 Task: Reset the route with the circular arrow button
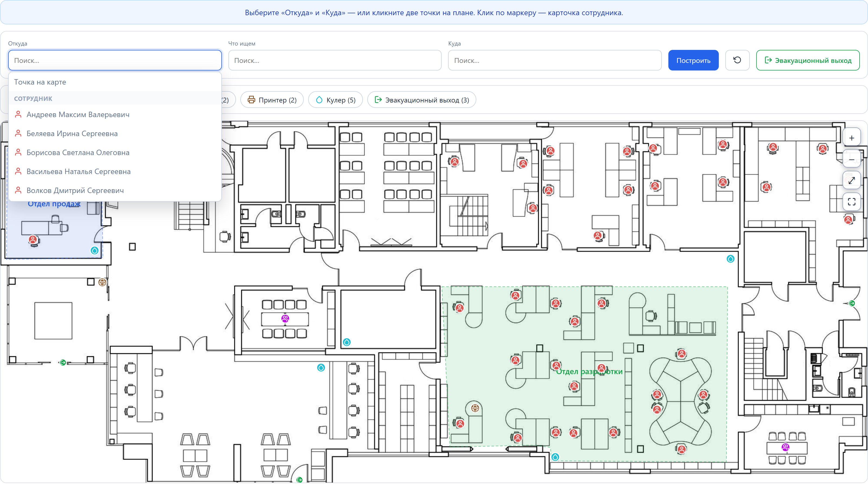point(737,60)
